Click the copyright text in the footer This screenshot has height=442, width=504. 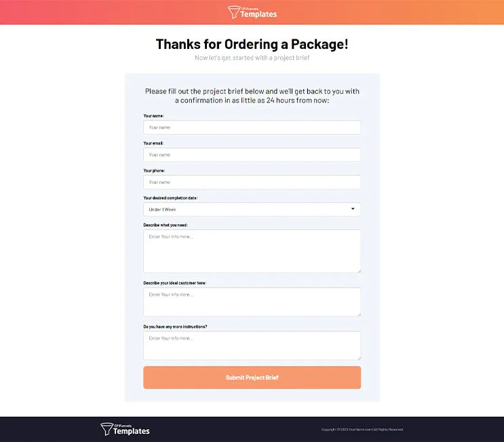pos(362,429)
